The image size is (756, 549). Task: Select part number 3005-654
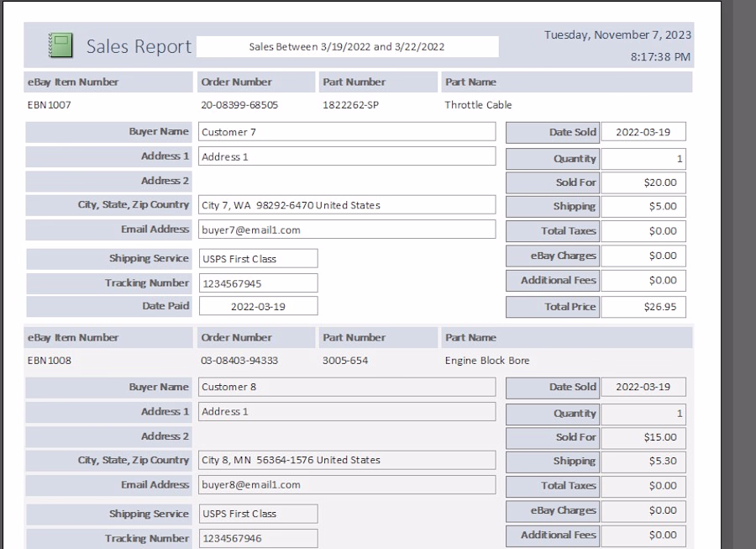[x=345, y=361]
